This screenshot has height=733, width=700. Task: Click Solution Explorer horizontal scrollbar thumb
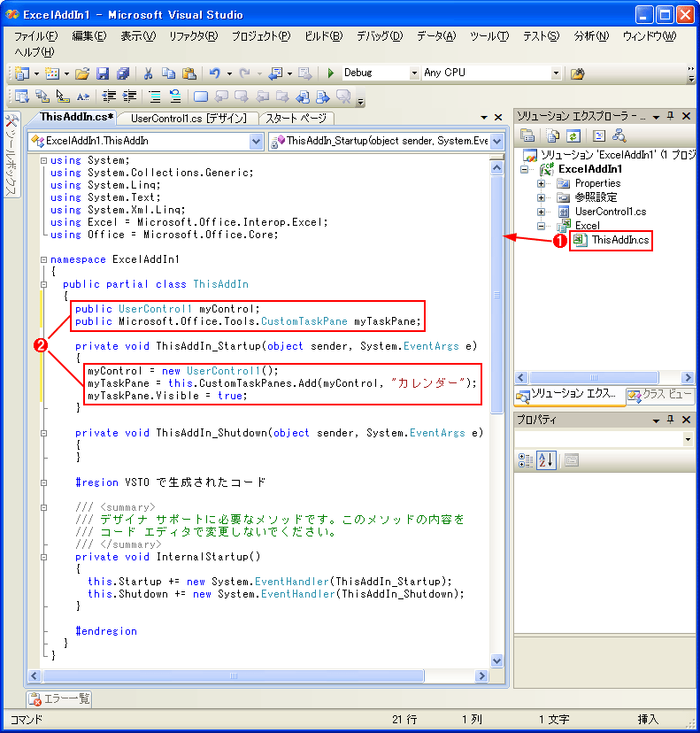tap(594, 377)
